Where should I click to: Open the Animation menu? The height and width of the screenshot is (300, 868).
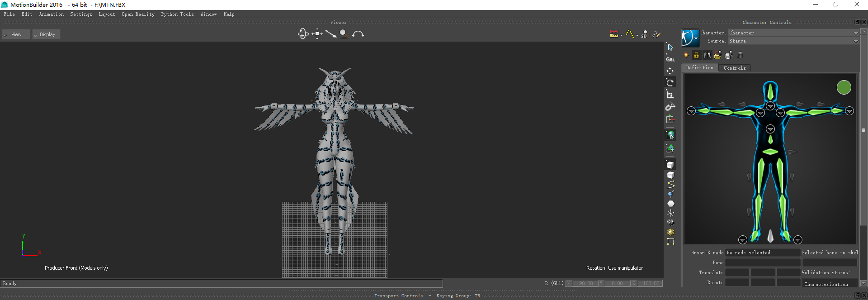[51, 14]
